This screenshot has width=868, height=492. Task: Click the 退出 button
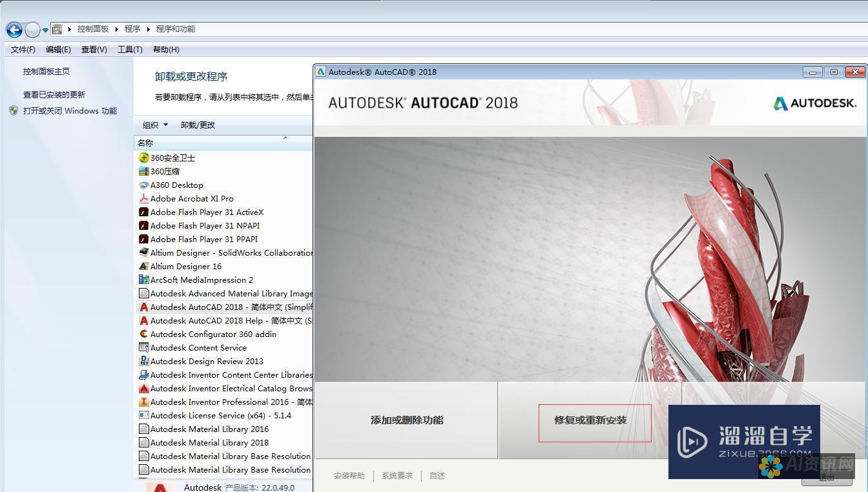point(826,478)
